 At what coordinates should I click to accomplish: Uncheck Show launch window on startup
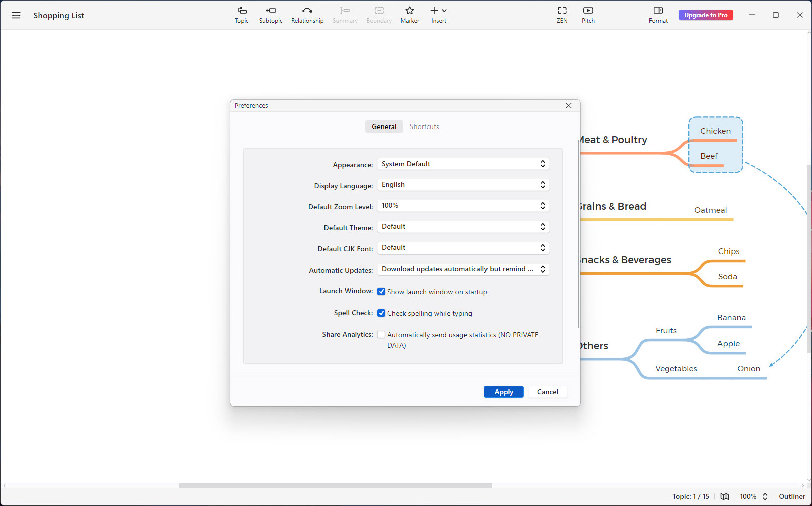tap(381, 292)
